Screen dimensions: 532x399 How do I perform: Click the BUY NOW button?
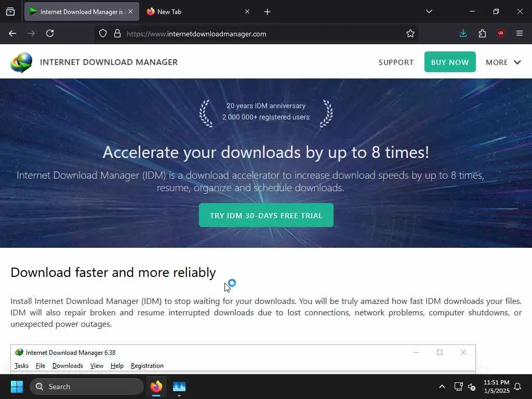click(x=450, y=62)
